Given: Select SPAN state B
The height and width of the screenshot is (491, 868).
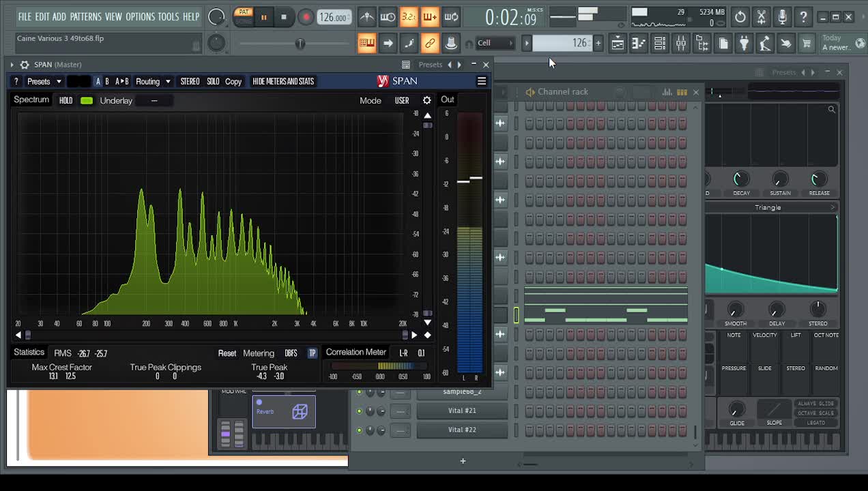Looking at the screenshot, I should click(x=106, y=81).
